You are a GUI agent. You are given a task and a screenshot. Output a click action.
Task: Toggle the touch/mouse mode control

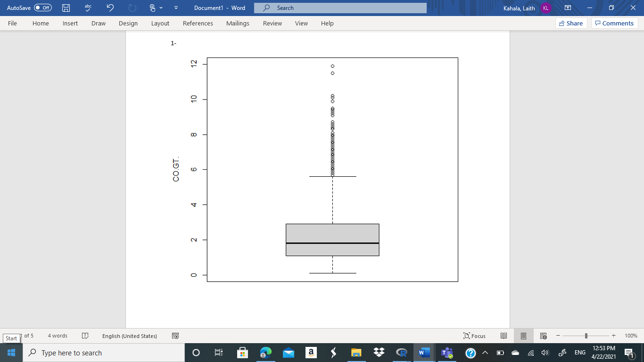[152, 8]
